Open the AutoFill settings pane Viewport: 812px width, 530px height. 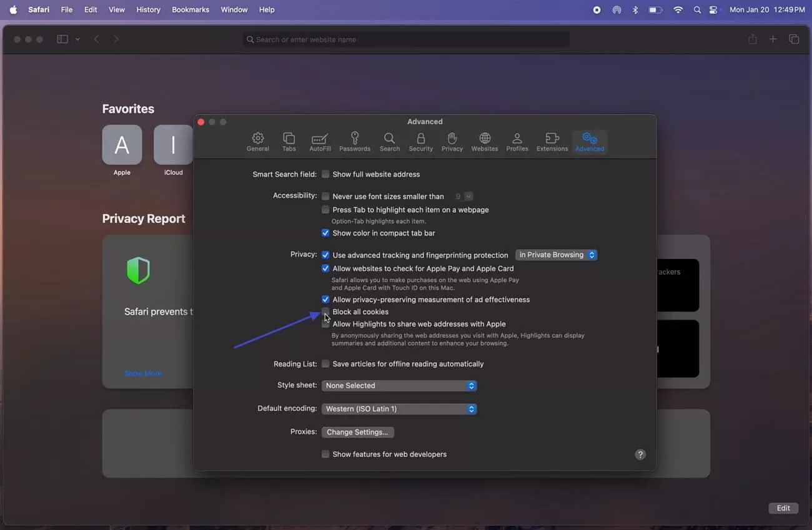[x=320, y=142]
